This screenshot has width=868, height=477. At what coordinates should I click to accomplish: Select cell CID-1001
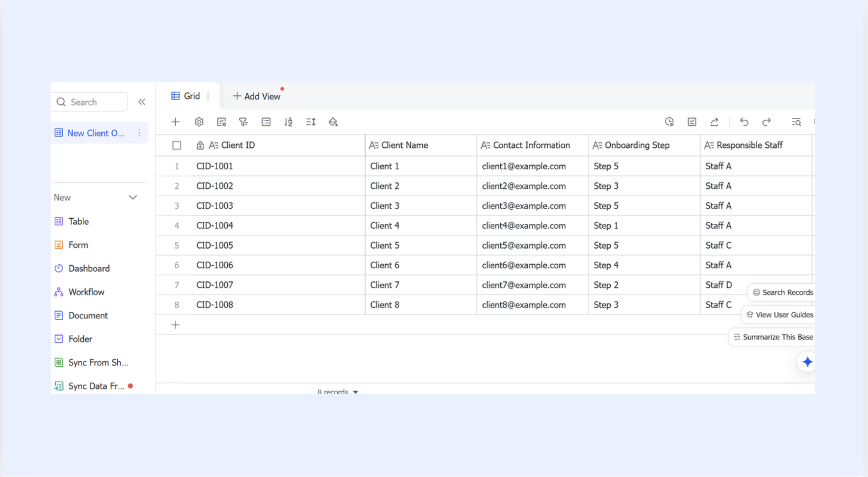(x=278, y=166)
